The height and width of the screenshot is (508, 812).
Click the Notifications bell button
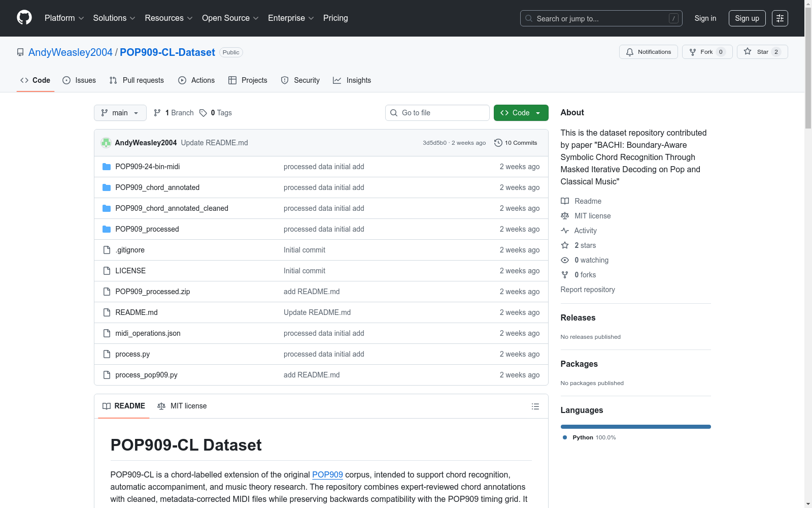(x=649, y=52)
